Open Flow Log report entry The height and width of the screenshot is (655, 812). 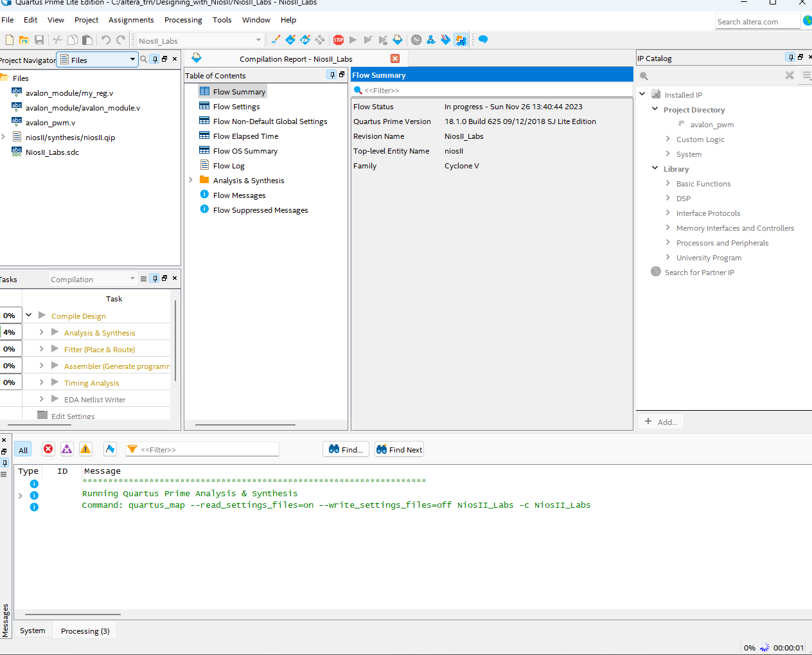tap(229, 165)
